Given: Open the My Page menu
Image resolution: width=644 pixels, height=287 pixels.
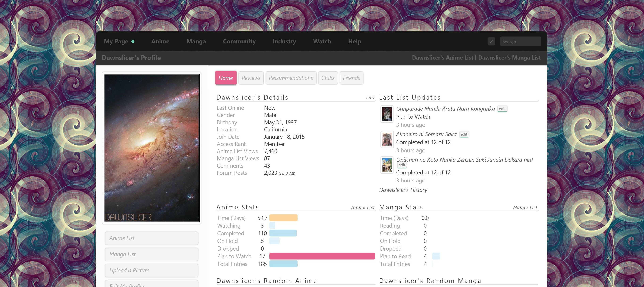Looking at the screenshot, I should tap(116, 42).
